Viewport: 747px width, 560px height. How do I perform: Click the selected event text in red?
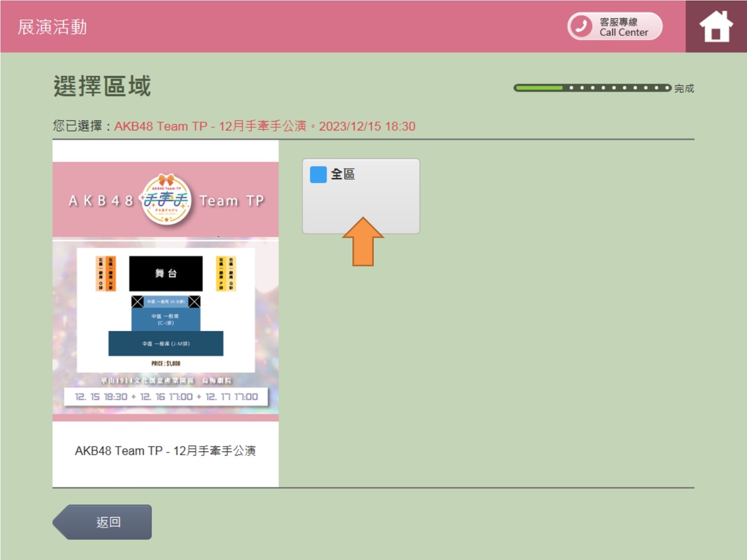pos(264,126)
